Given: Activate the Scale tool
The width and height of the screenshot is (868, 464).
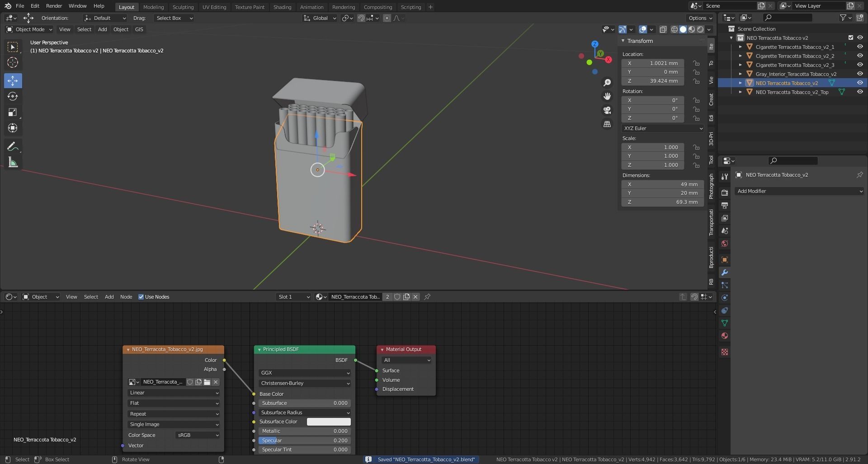Looking at the screenshot, I should (x=13, y=112).
